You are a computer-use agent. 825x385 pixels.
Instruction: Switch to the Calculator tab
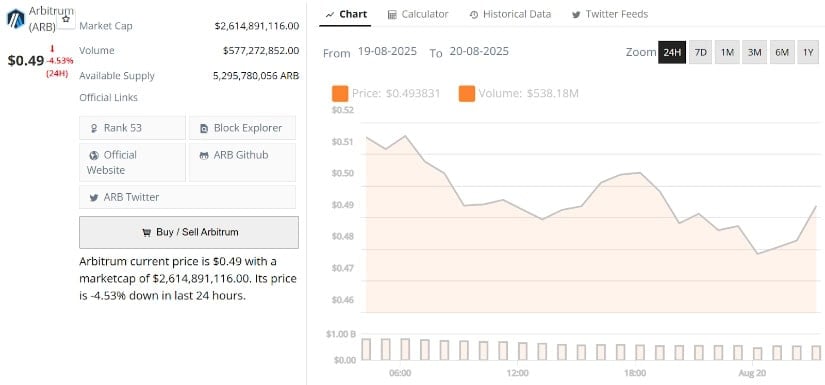(x=418, y=14)
